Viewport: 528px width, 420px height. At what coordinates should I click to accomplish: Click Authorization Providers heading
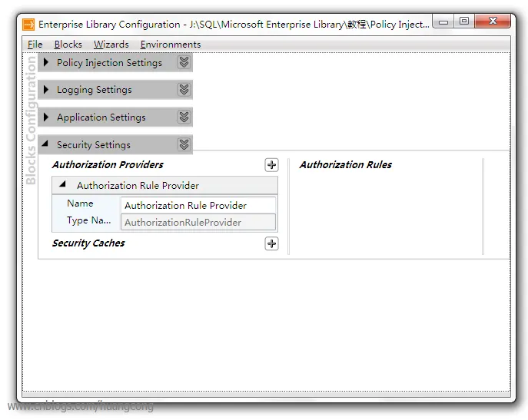pyautogui.click(x=108, y=164)
